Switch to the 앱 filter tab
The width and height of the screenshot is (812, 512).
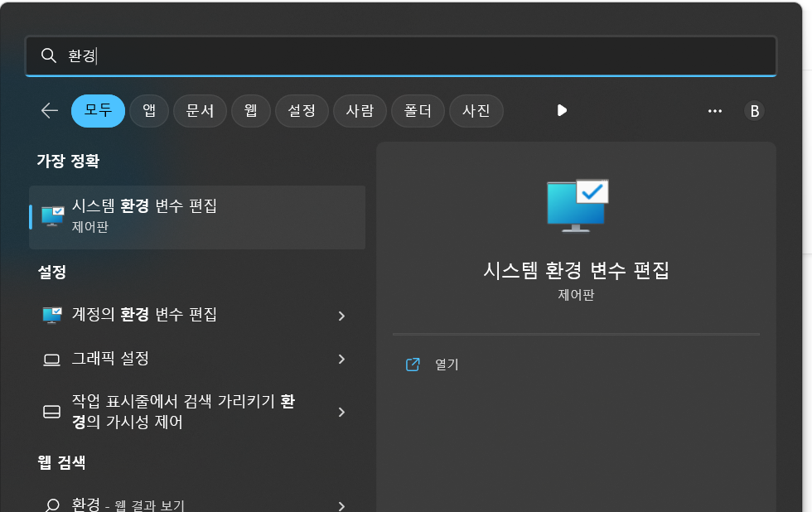tap(149, 110)
